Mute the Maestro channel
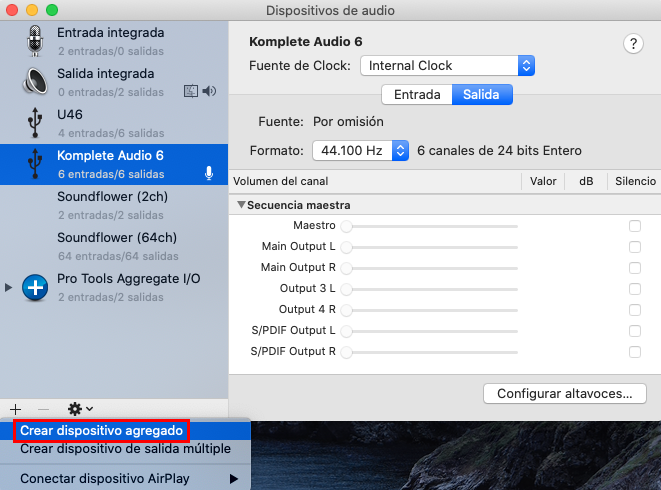Screen dimensions: 661x490 (635, 226)
